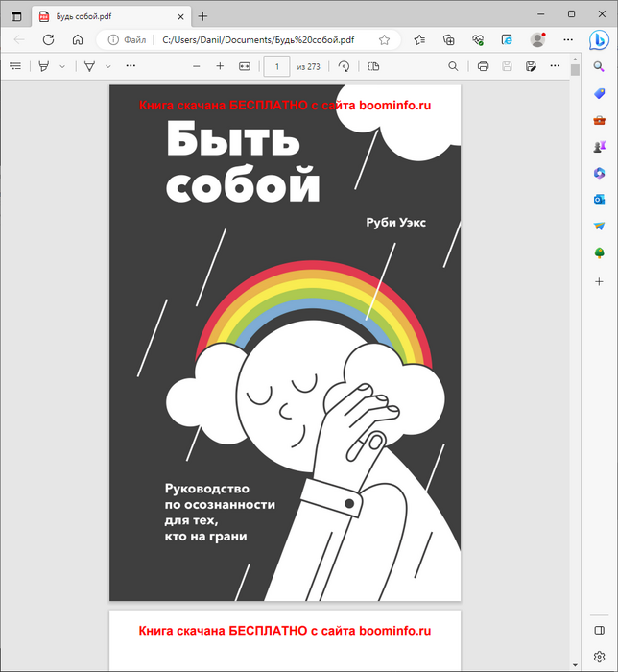Fit the PDF page to width
The width and height of the screenshot is (618, 672).
(x=245, y=66)
